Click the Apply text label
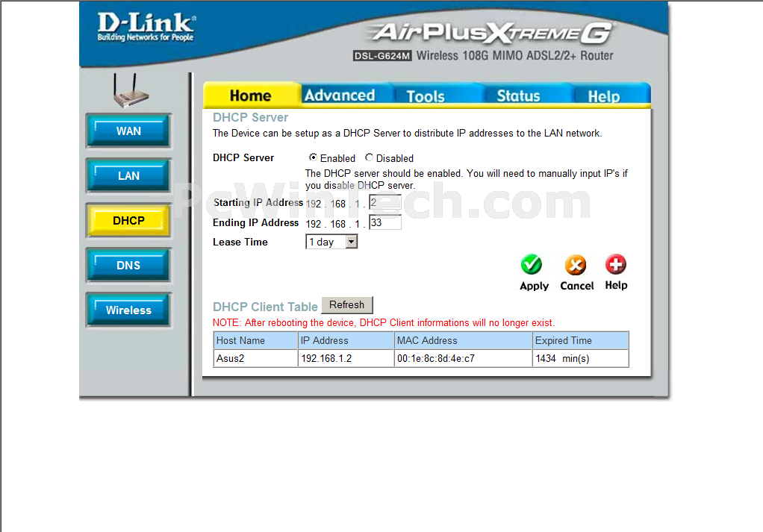 click(x=534, y=286)
